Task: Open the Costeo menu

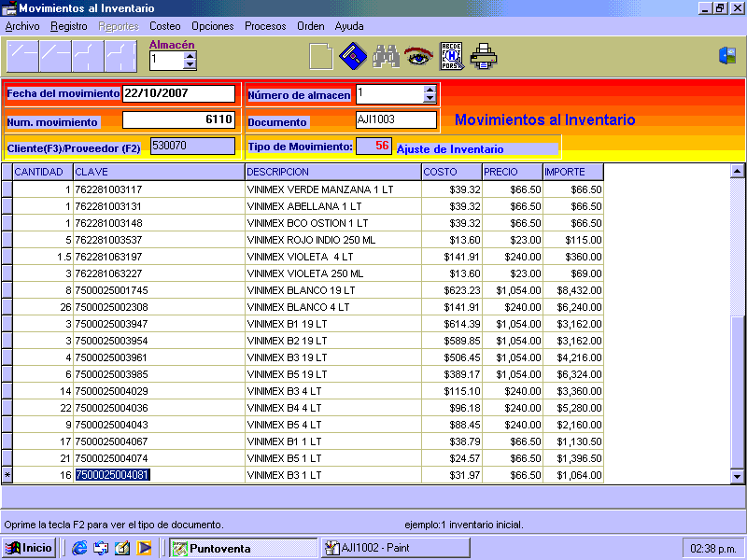Action: 165,26
